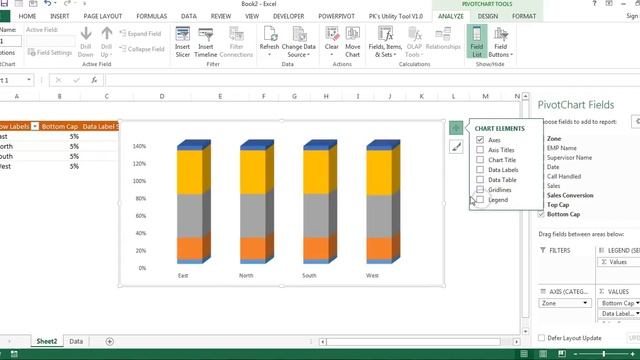Open Data Label values dropdown

637,313
